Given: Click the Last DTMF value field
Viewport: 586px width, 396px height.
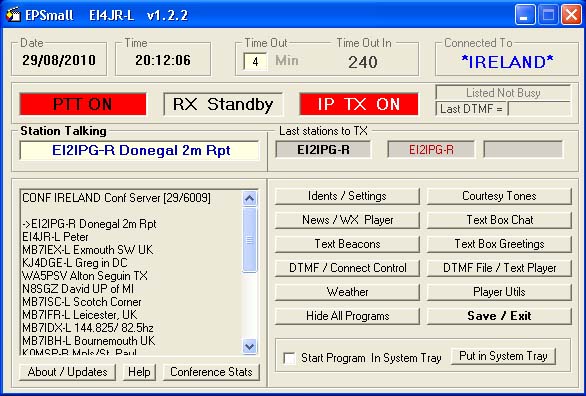Looking at the screenshot, I should pos(539,109).
